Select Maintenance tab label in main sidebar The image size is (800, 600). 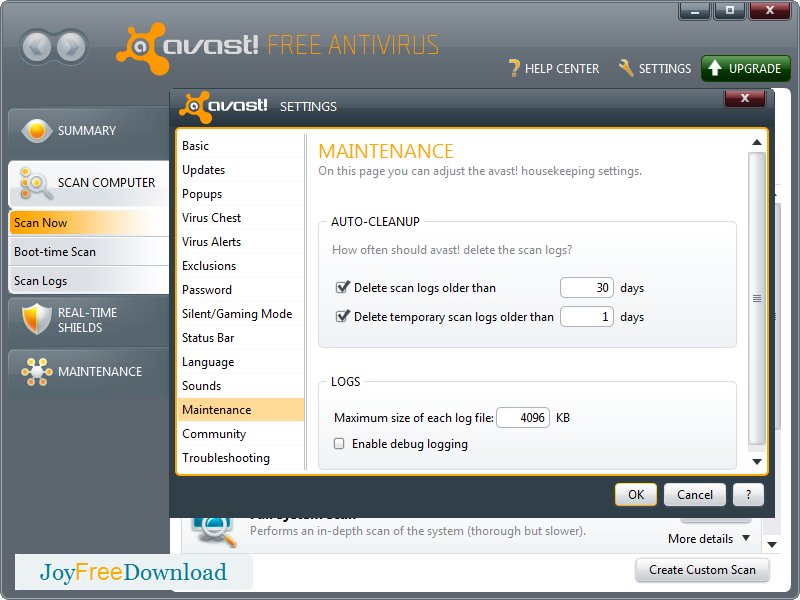tap(100, 371)
